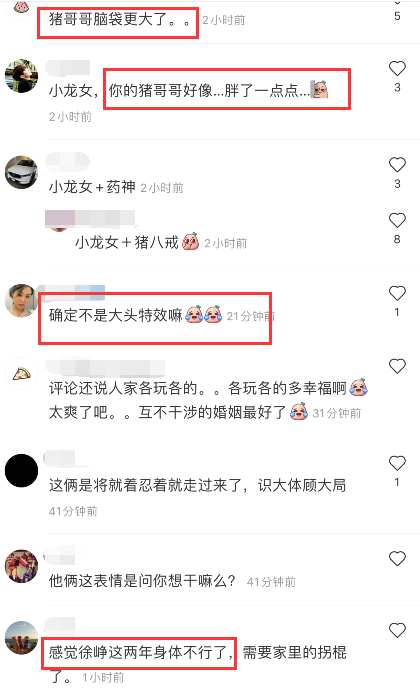Tap heart on '小龙女+猪八戒' reply
This screenshot has height=700, width=420.
pyautogui.click(x=397, y=220)
